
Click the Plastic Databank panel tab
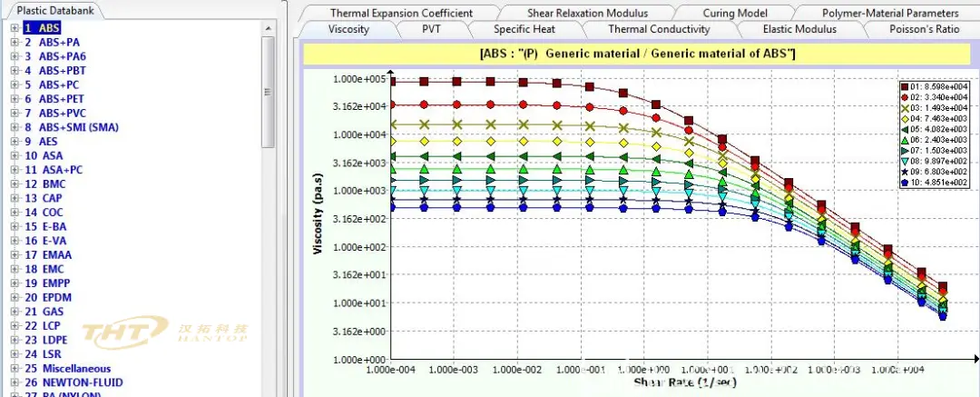[x=51, y=11]
